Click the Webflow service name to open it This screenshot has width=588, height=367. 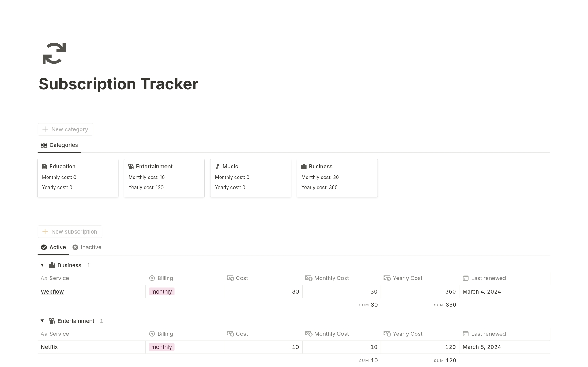coord(52,291)
